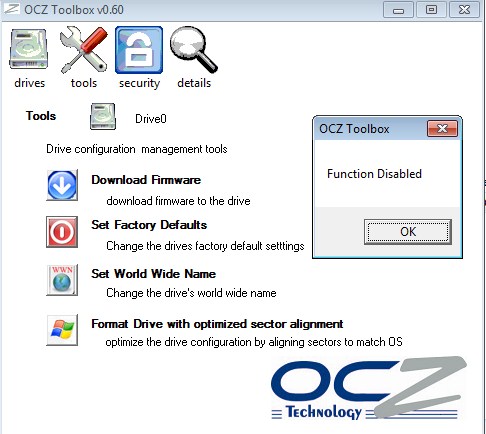Click the 'drives' label under toolbar
This screenshot has width=486, height=434.
point(29,83)
